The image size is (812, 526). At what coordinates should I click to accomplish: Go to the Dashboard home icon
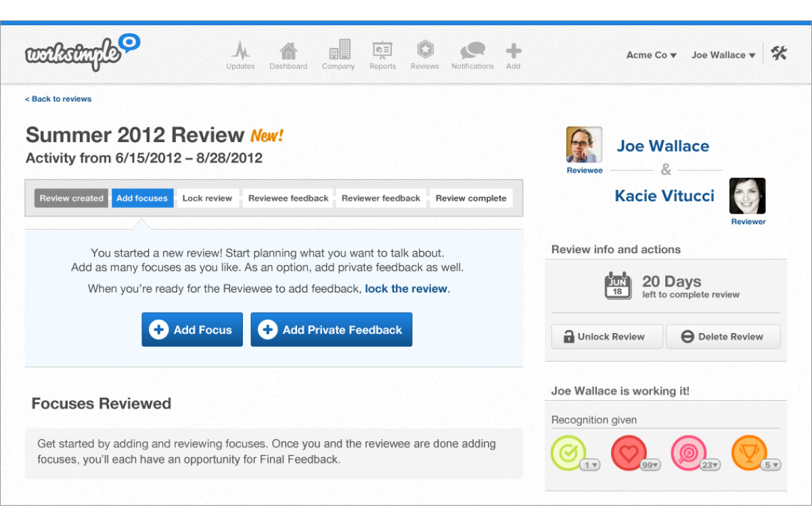[x=288, y=51]
